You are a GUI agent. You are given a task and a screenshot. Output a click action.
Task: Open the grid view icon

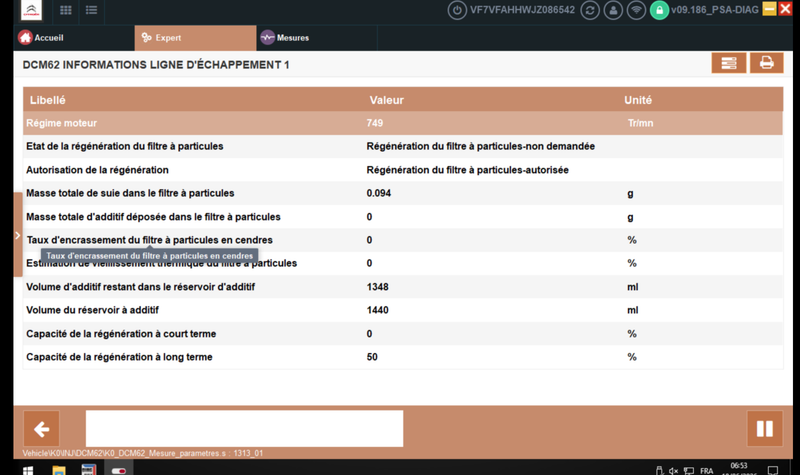click(x=66, y=10)
